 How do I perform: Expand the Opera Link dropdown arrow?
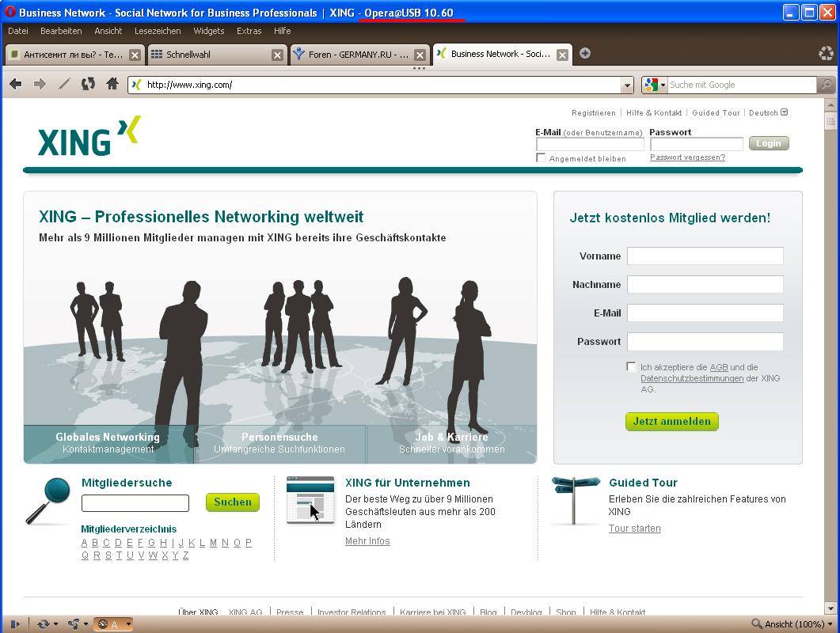point(55,624)
